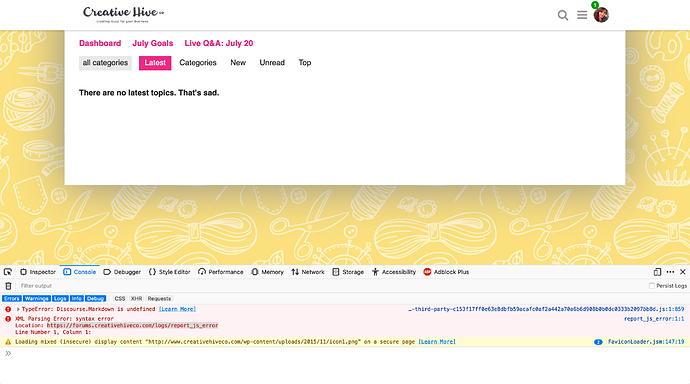Select 'XML Parsing Error: syntax error' message
Screen dimensions: 690x384
point(64,319)
